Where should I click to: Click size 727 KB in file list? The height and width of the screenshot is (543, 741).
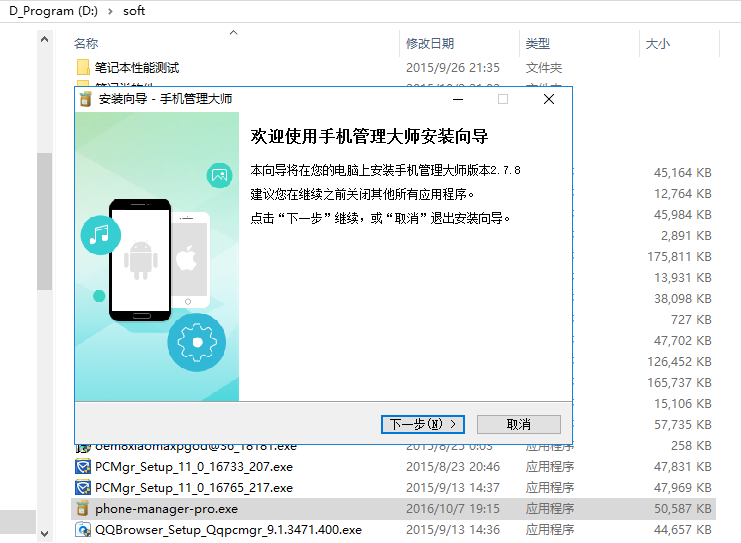691,319
